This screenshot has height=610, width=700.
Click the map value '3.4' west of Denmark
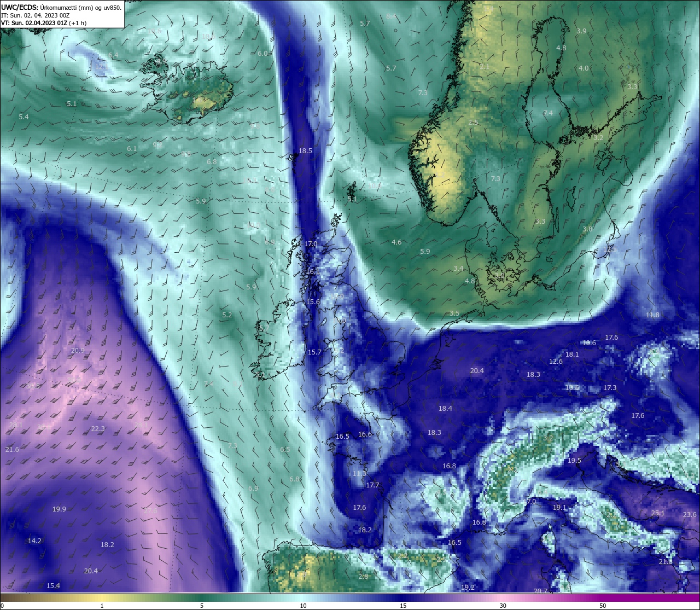click(x=458, y=268)
